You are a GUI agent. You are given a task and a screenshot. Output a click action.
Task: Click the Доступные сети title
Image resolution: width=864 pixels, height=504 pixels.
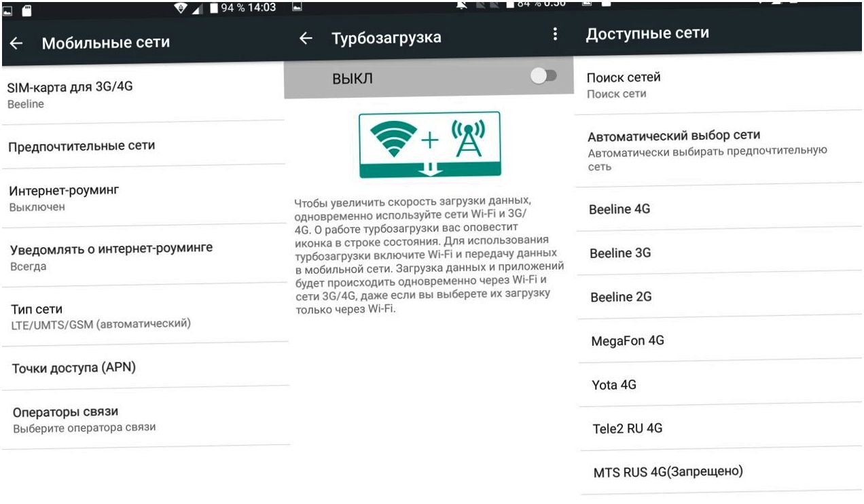pyautogui.click(x=647, y=33)
